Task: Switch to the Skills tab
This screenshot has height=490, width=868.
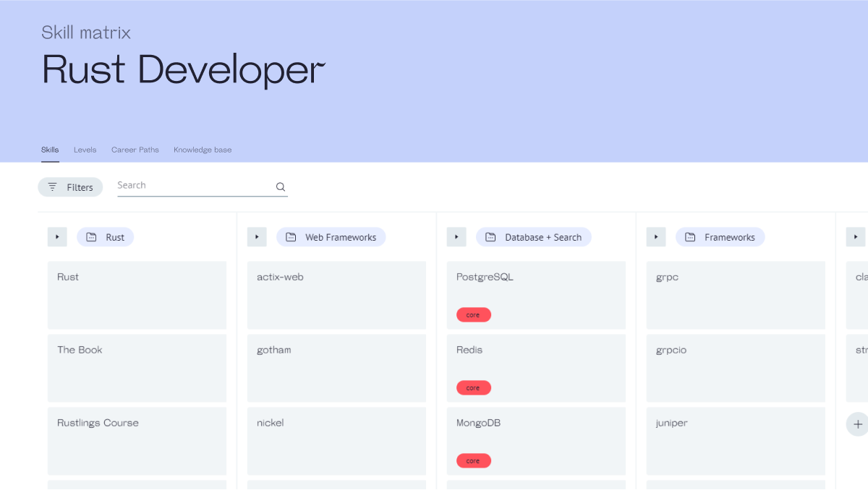Action: click(x=50, y=150)
